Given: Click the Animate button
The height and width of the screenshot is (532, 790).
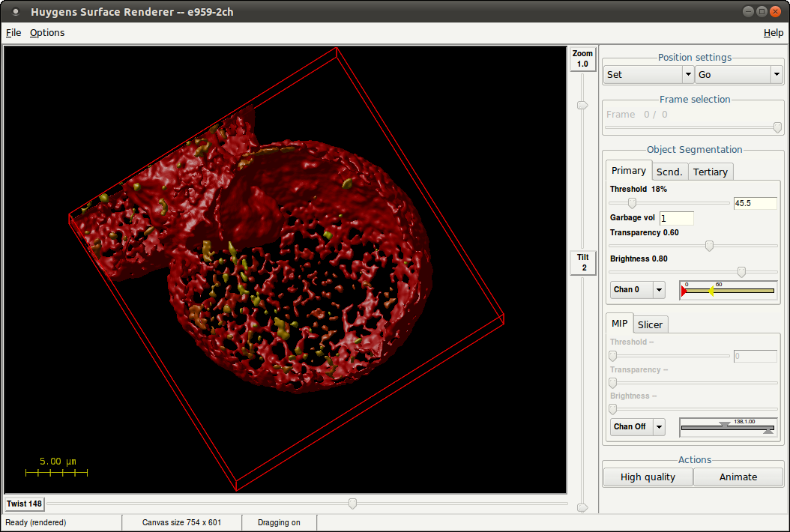Looking at the screenshot, I should [738, 477].
